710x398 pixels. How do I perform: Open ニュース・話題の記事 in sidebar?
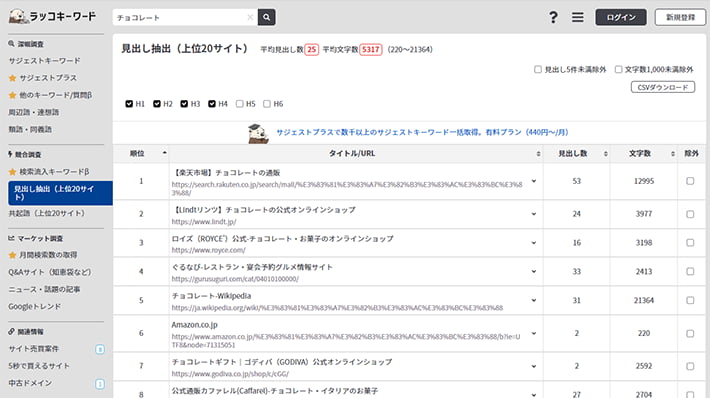click(x=44, y=289)
